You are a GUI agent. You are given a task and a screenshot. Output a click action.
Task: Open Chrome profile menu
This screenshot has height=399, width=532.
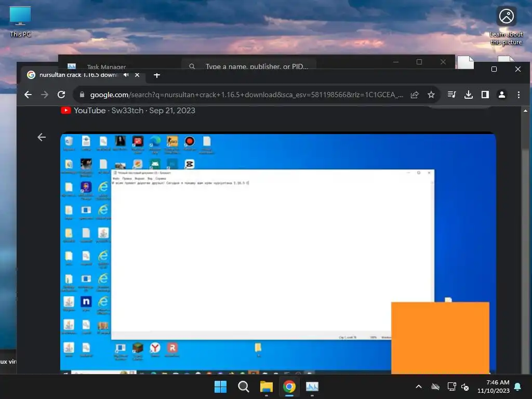502,95
